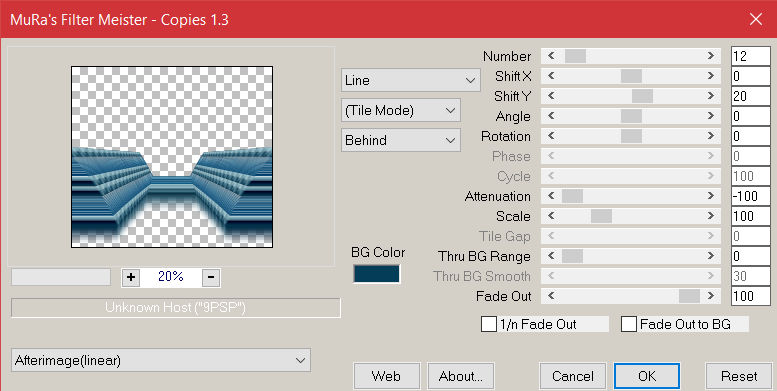Enable the 1/n Fade Out checkbox

click(x=489, y=325)
